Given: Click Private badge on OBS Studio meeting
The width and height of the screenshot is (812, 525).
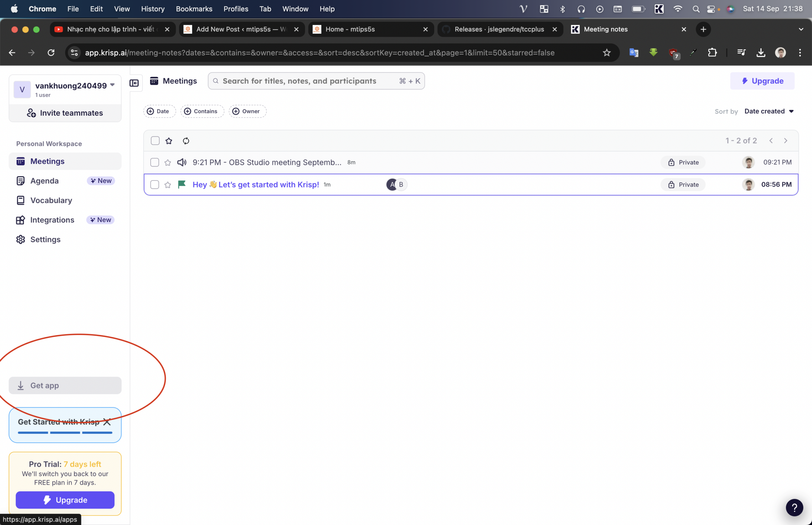Looking at the screenshot, I should (x=683, y=162).
